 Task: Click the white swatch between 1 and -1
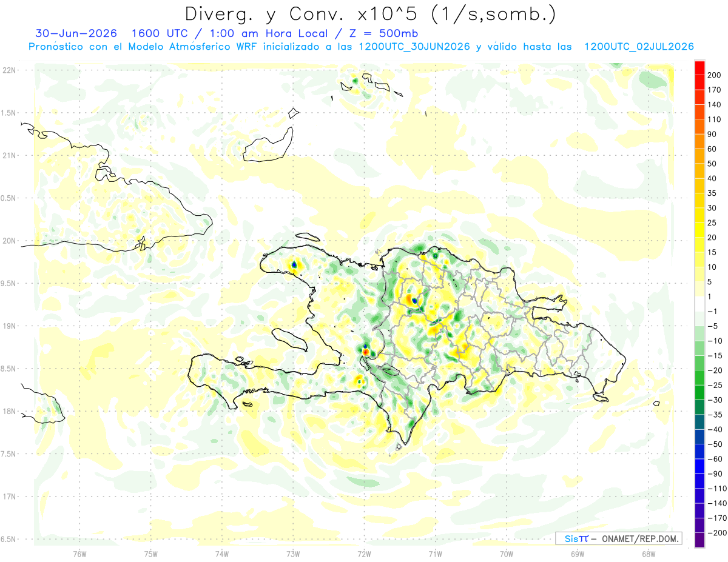coord(699,304)
